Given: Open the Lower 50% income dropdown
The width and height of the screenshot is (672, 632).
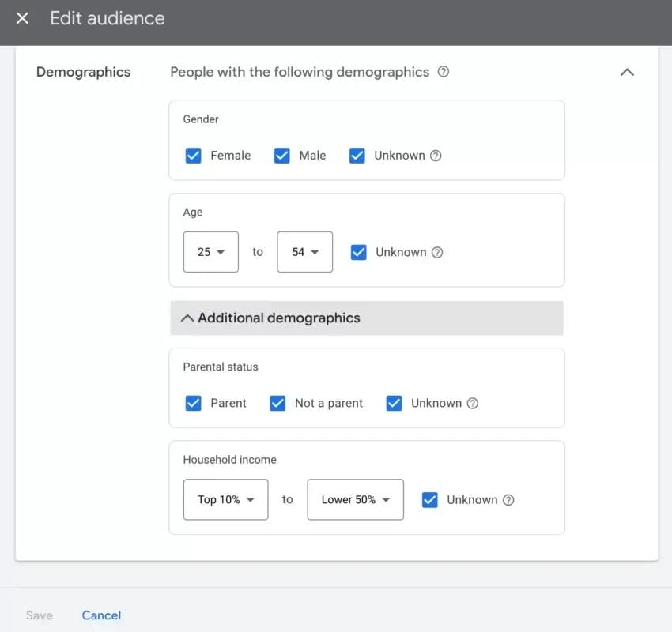Looking at the screenshot, I should coord(355,499).
